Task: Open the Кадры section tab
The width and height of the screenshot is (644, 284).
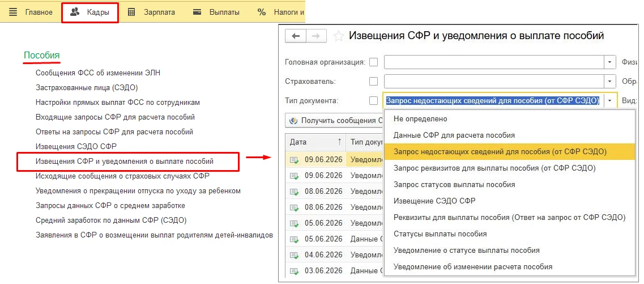Action: pyautogui.click(x=90, y=12)
